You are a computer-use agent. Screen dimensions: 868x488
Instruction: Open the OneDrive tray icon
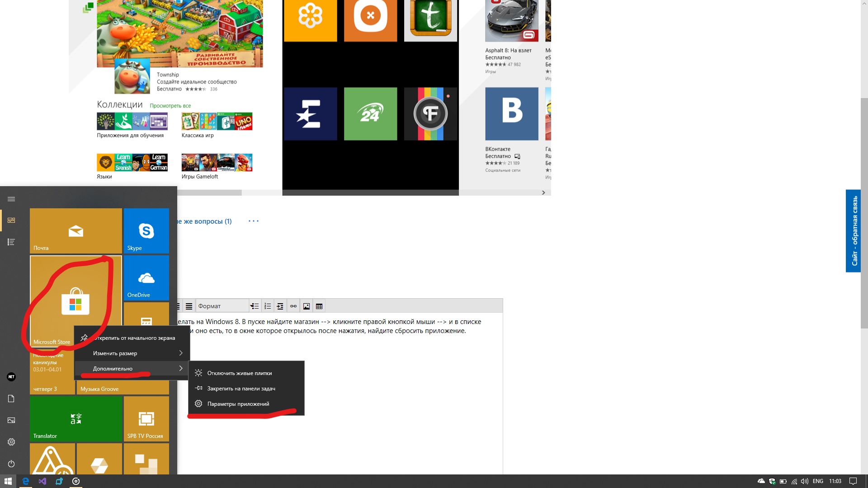[x=761, y=481]
